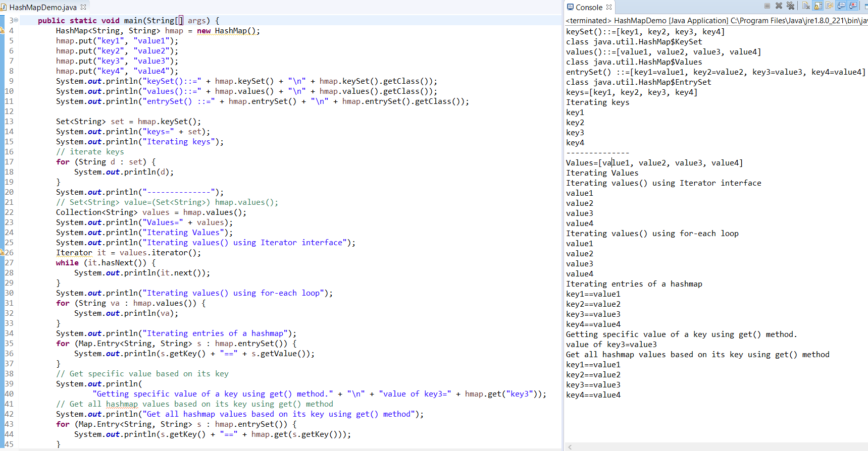Click 'while (it.hasNext())' line
This screenshot has height=451, width=868.
click(x=106, y=262)
